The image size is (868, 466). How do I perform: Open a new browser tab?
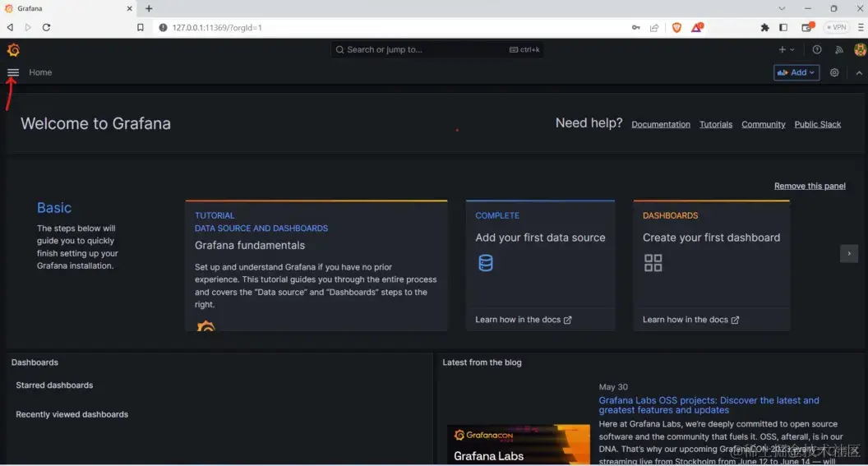click(x=149, y=8)
